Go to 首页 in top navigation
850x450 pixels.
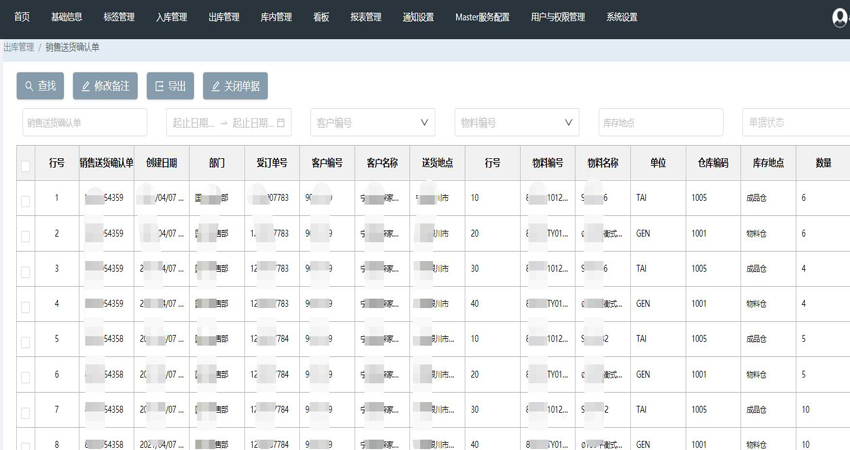coord(22,17)
